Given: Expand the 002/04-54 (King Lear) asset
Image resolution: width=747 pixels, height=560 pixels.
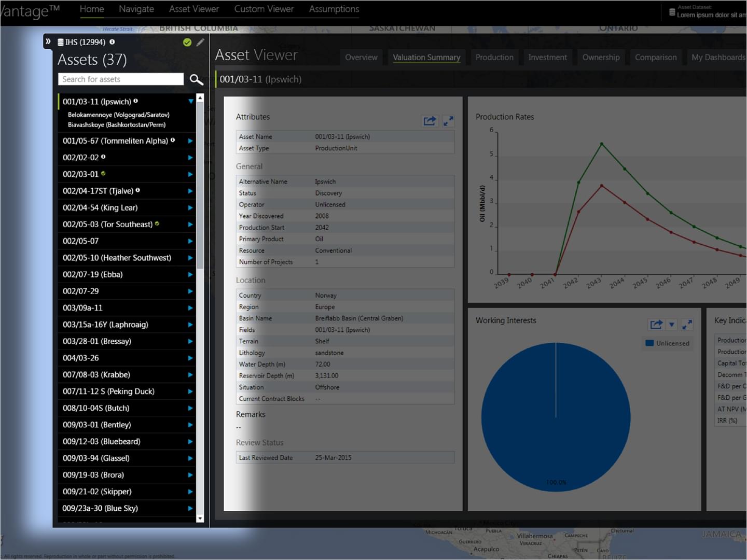Looking at the screenshot, I should [x=190, y=208].
